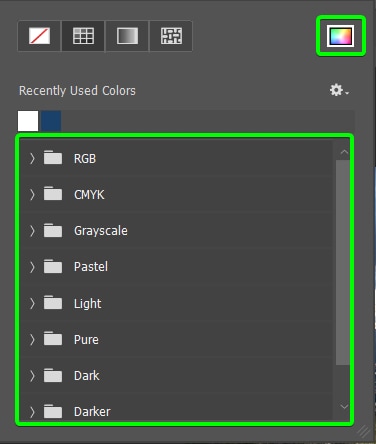The width and height of the screenshot is (376, 444).
Task: Click the swatch list scrollbar thumb
Action: 343,262
